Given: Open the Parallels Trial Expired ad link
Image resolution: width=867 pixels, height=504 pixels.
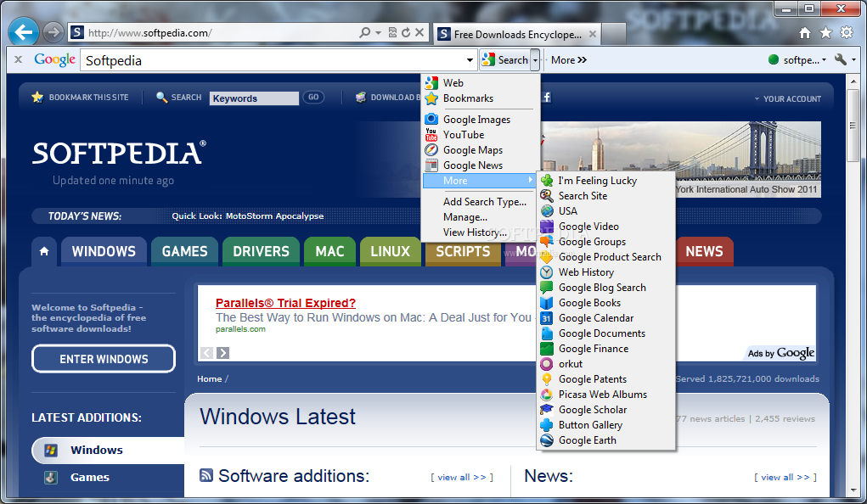Looking at the screenshot, I should pyautogui.click(x=285, y=303).
